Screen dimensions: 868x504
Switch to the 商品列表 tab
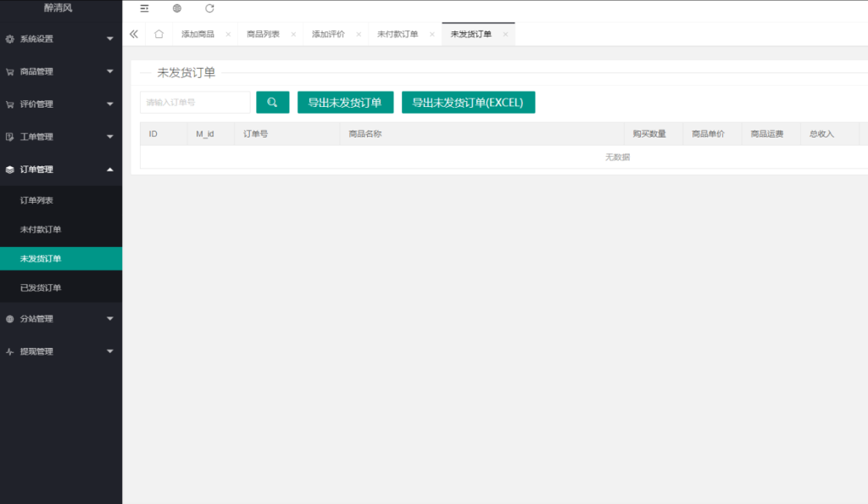[x=263, y=34]
